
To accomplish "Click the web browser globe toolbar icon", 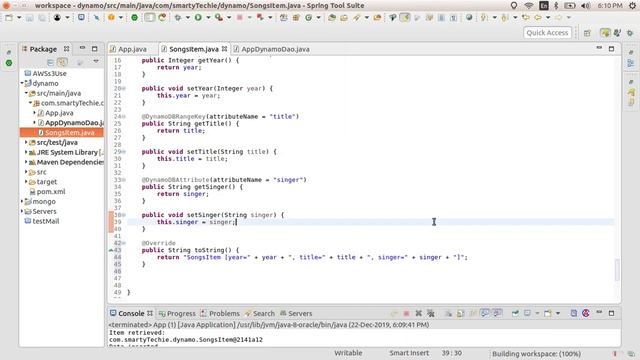I will pyautogui.click(x=469, y=18).
